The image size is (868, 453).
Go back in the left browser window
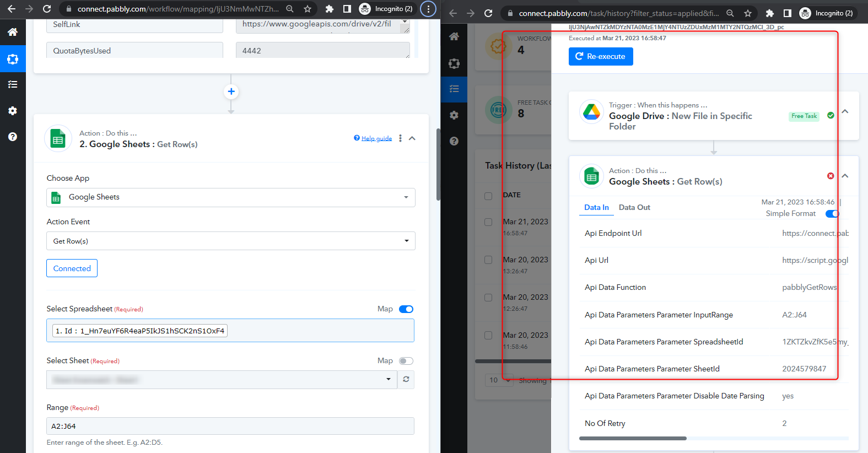12,9
